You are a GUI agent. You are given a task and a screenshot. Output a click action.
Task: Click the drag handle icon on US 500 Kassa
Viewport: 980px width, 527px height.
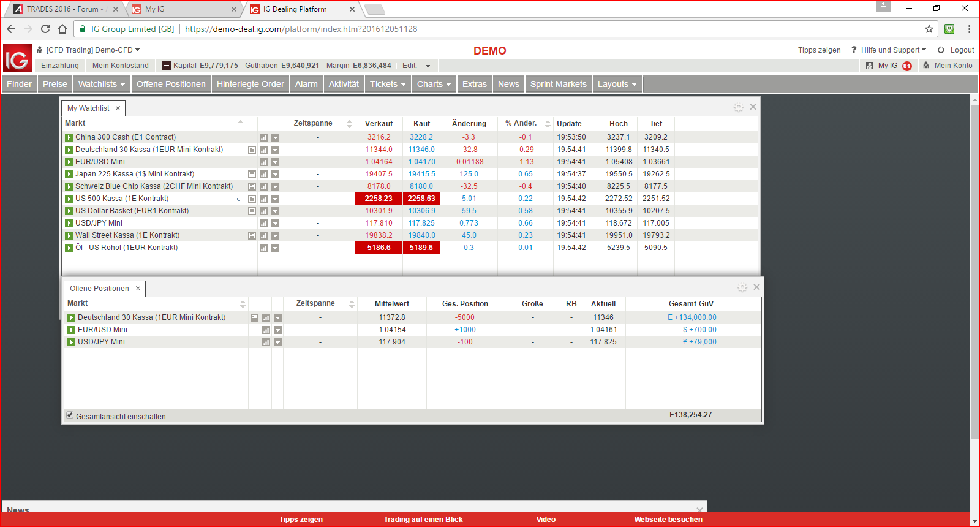[x=239, y=199]
